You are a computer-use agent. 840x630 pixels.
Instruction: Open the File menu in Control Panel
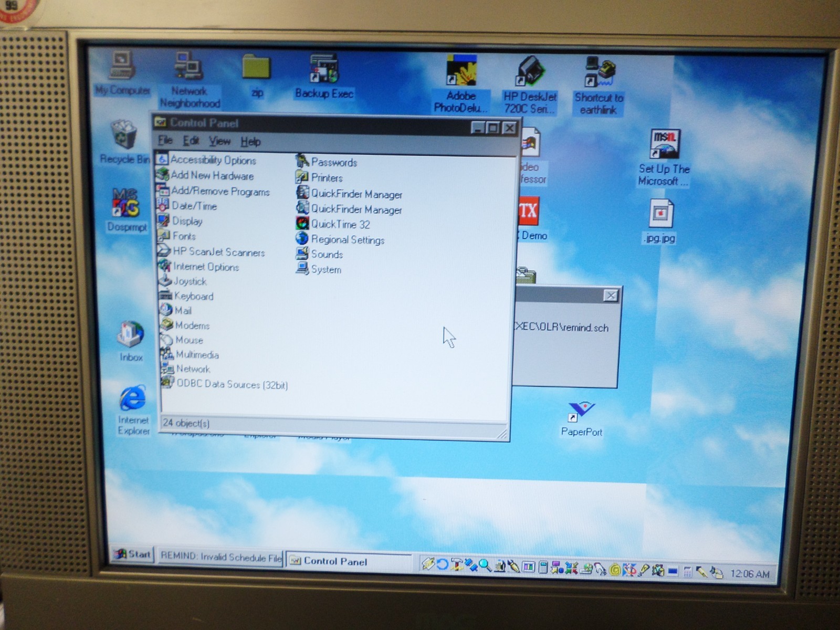click(x=165, y=140)
